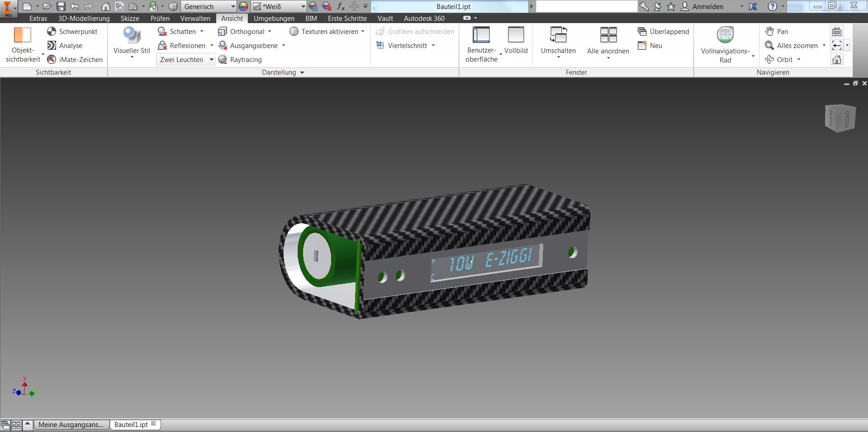This screenshot has width=868, height=432.
Task: Click the help question mark icon
Action: [x=773, y=6]
